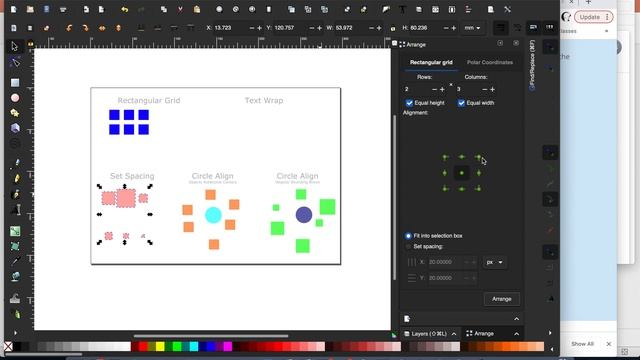Image resolution: width=640 pixels, height=360 pixels.
Task: Flip selection vertically
Action: pos(118,28)
